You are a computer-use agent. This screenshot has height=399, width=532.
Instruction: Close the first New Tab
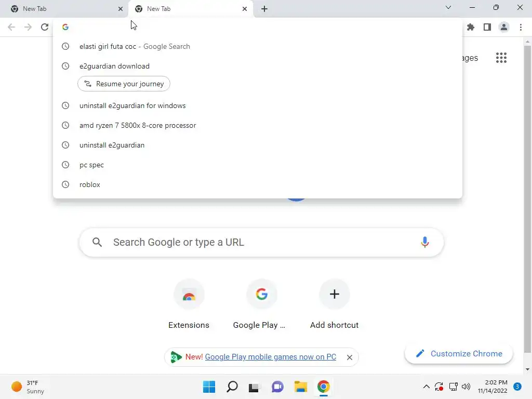pyautogui.click(x=121, y=9)
